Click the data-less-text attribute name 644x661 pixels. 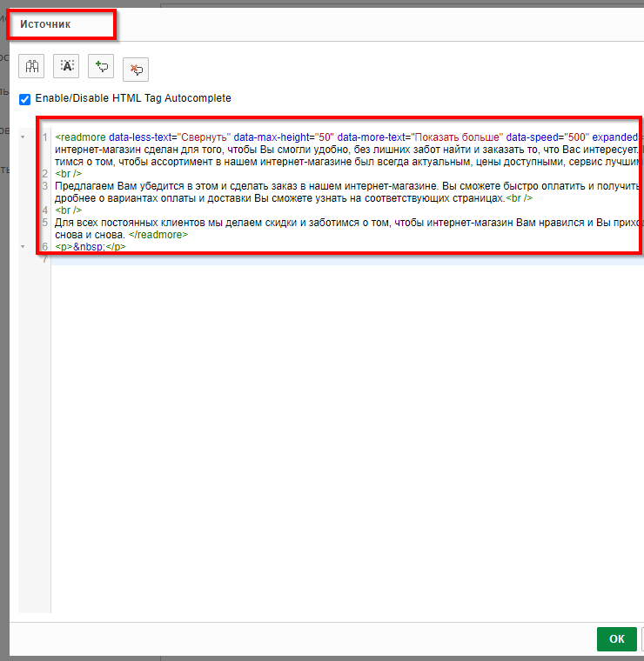click(x=140, y=137)
